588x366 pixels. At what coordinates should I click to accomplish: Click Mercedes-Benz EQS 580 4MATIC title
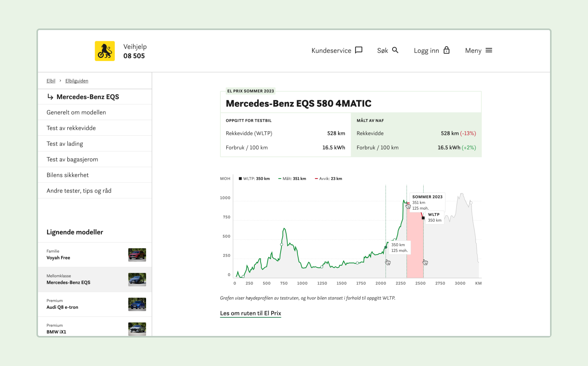coord(298,104)
